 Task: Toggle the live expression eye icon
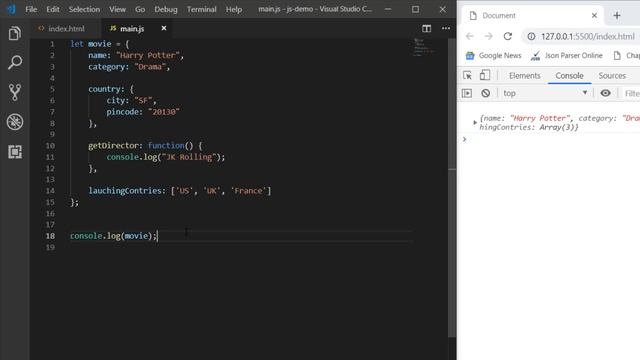605,93
